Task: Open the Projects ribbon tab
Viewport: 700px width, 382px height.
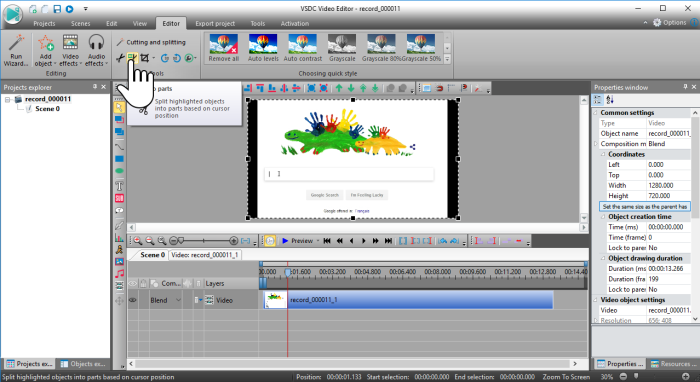Action: [44, 24]
